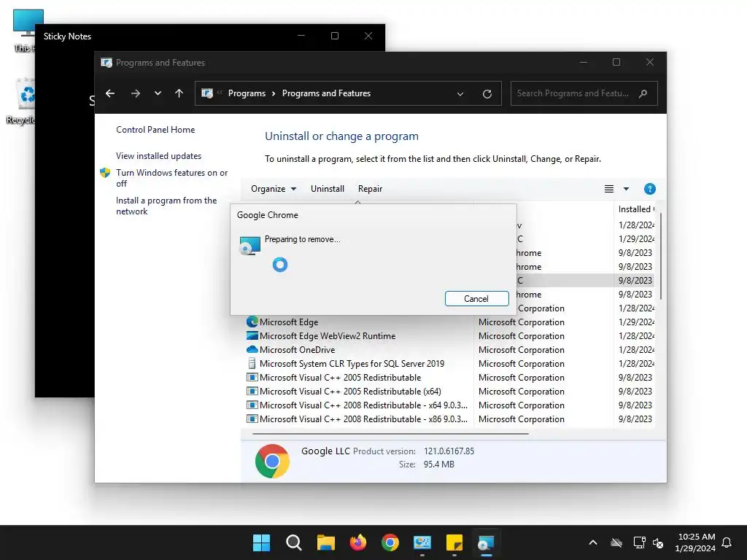The width and height of the screenshot is (747, 560).
Task: Go up one level with up arrow
Action: (179, 93)
